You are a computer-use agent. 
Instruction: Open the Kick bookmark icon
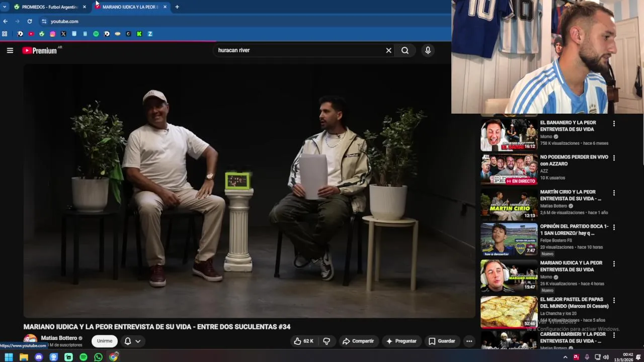click(139, 34)
